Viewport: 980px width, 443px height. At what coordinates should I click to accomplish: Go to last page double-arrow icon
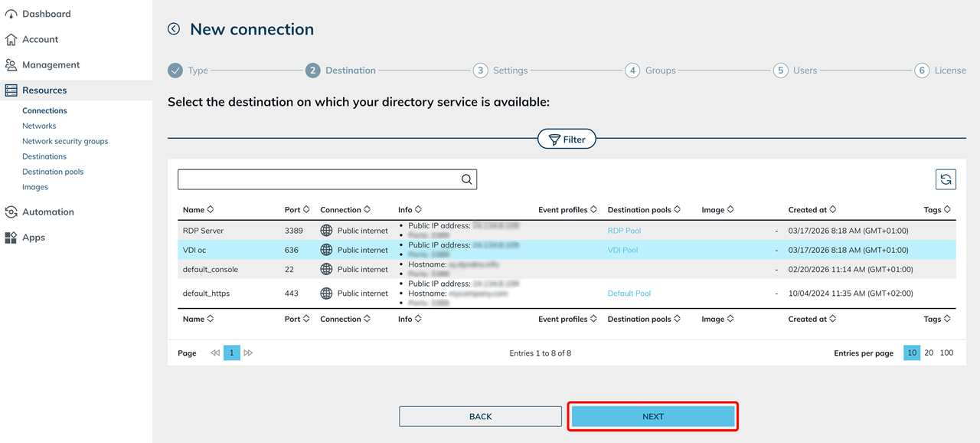(x=248, y=353)
